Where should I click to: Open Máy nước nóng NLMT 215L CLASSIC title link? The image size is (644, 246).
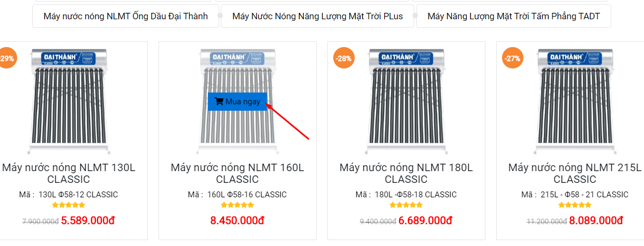pos(575,173)
